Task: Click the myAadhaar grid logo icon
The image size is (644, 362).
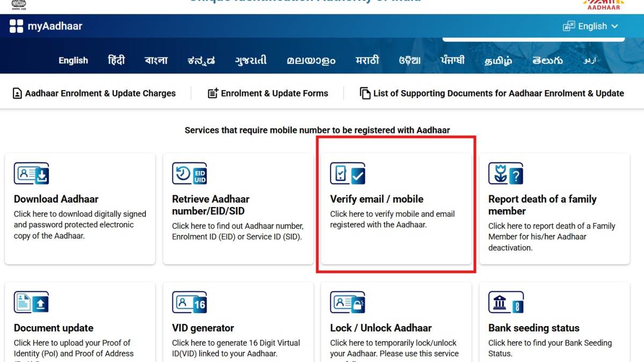Action: (x=17, y=26)
